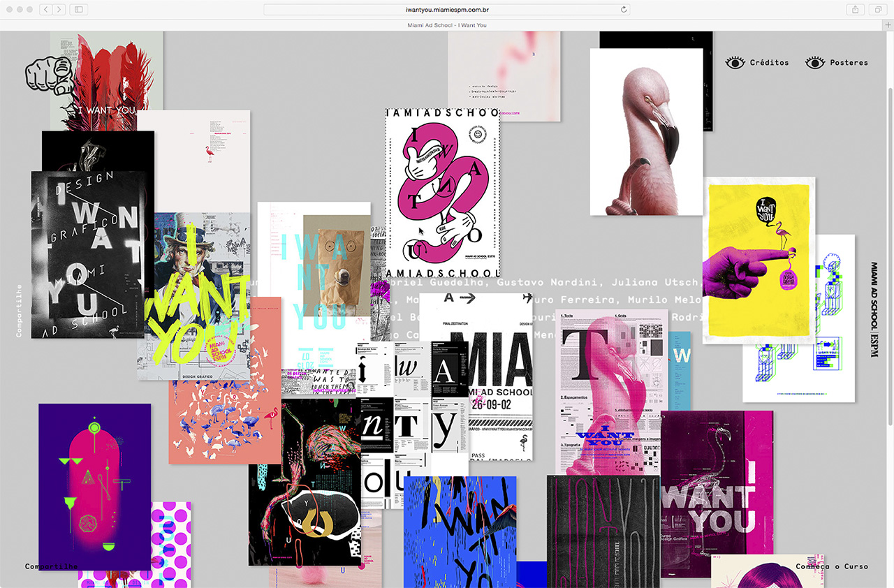Go forward using Safari's forward arrow
This screenshot has height=588, width=894.
click(59, 10)
